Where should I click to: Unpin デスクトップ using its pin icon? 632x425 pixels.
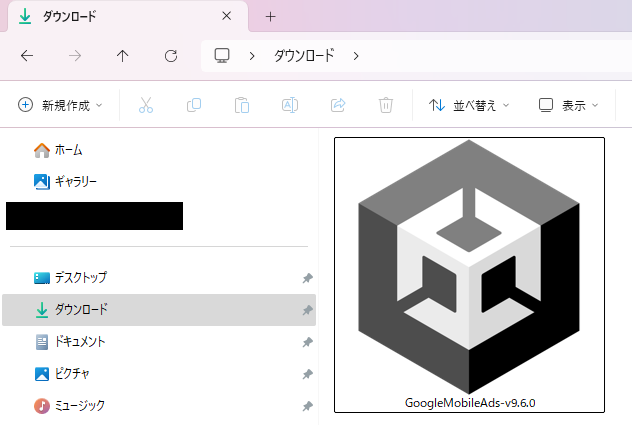[308, 278]
